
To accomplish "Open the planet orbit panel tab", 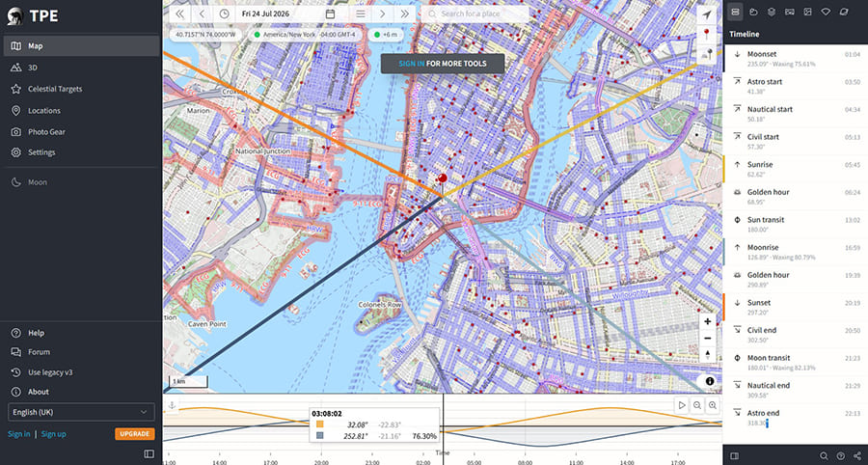I will 844,11.
